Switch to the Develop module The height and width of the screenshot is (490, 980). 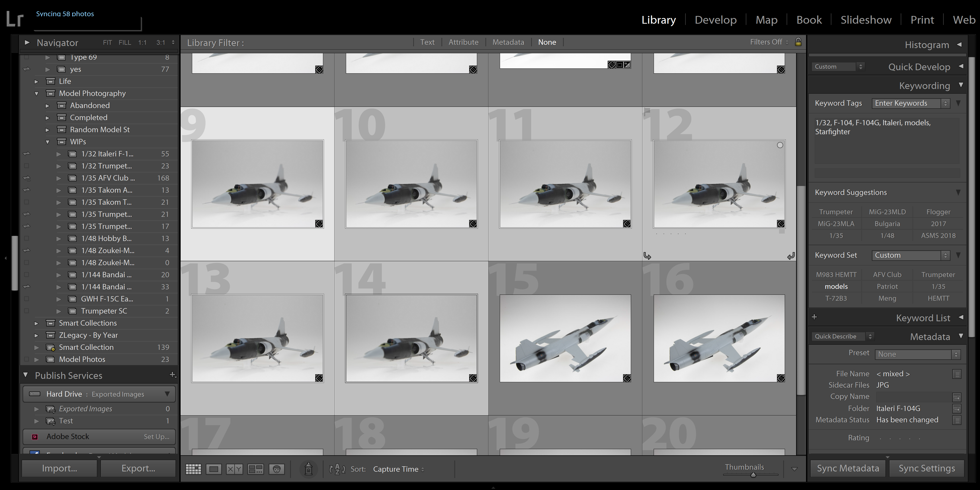[715, 20]
